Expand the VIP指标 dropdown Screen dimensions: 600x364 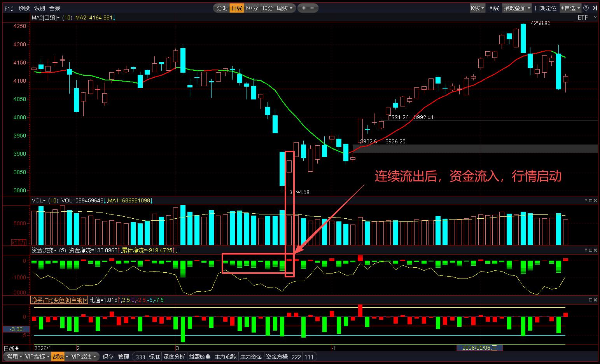pyautogui.click(x=37, y=357)
